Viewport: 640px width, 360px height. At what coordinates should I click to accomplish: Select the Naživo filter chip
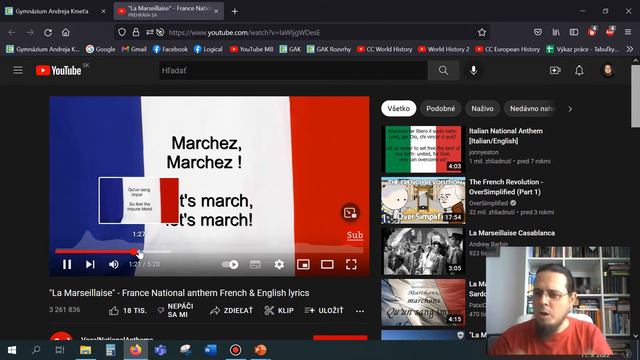482,109
